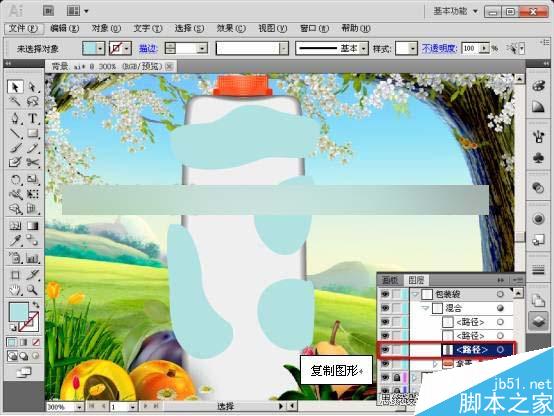Viewport: 554px width, 416px height.
Task: Click the 不透明度 opacity link
Action: (440, 48)
